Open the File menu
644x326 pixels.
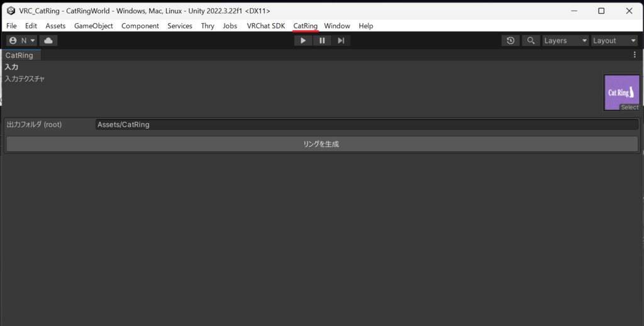[11, 26]
